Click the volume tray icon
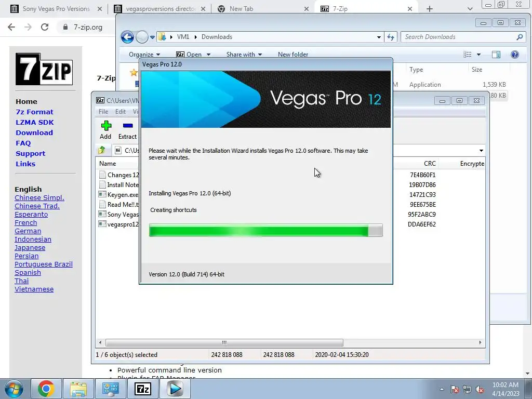The height and width of the screenshot is (399, 532). (x=480, y=390)
